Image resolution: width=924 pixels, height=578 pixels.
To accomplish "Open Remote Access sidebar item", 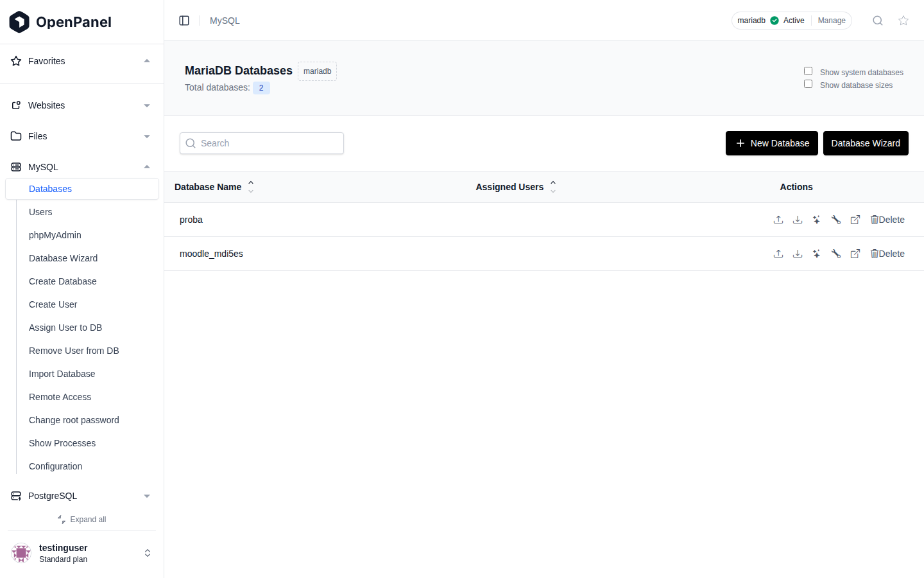I will coord(60,397).
